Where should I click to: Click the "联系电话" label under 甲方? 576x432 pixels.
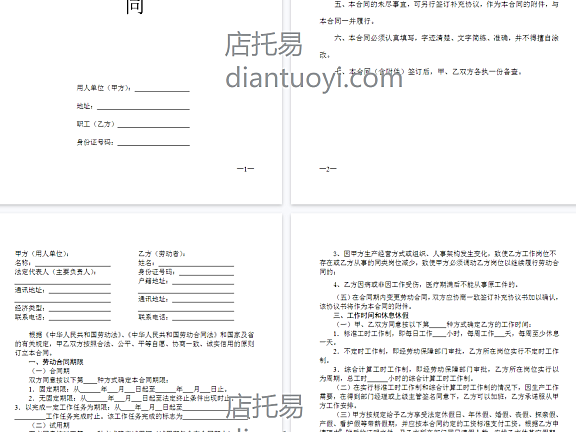30,317
